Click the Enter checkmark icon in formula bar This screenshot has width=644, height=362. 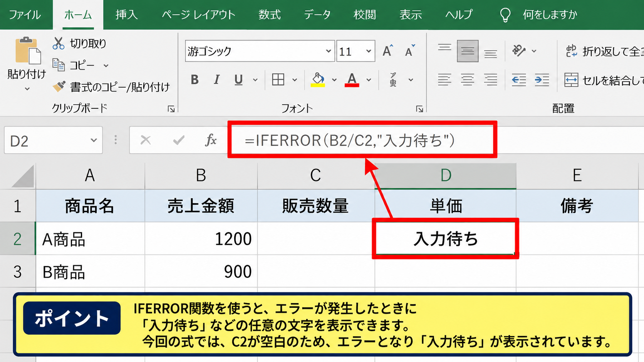[x=178, y=140]
